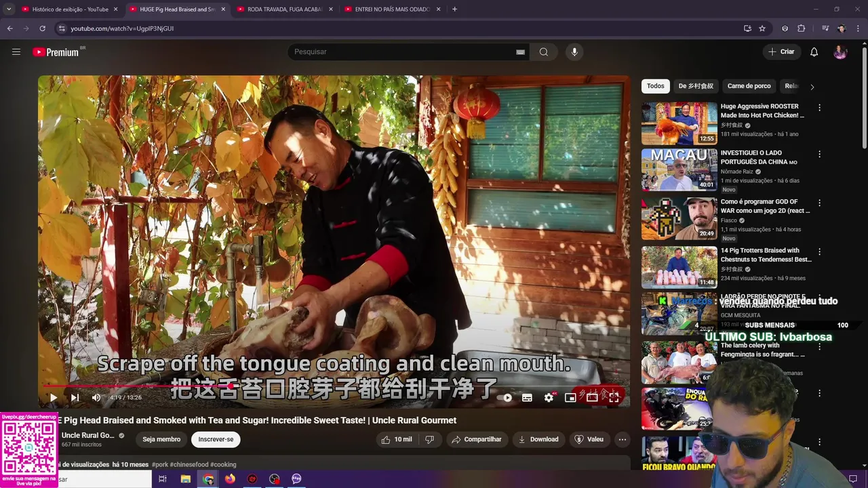
Task: Switch to Histórico de exibição browser tab
Action: coord(69,9)
